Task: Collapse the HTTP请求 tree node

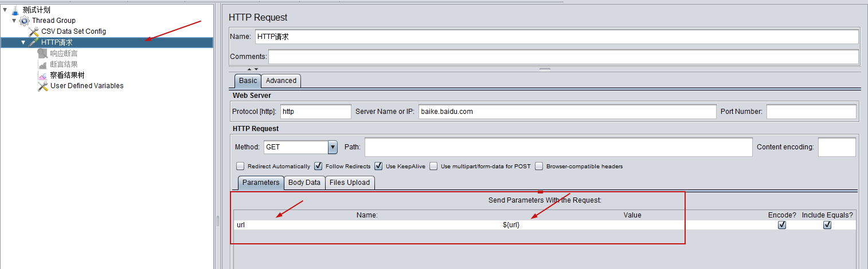Action: [x=24, y=42]
